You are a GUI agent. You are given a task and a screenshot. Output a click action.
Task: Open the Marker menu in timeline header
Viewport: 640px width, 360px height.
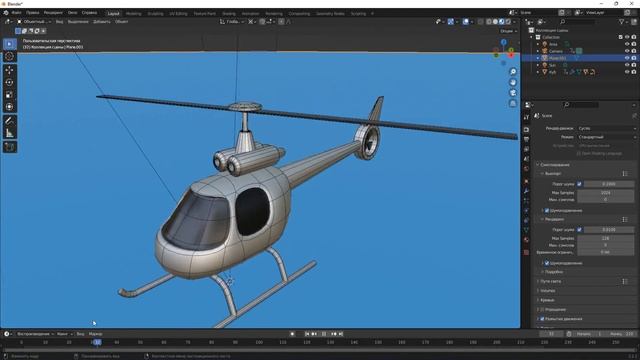pos(96,334)
